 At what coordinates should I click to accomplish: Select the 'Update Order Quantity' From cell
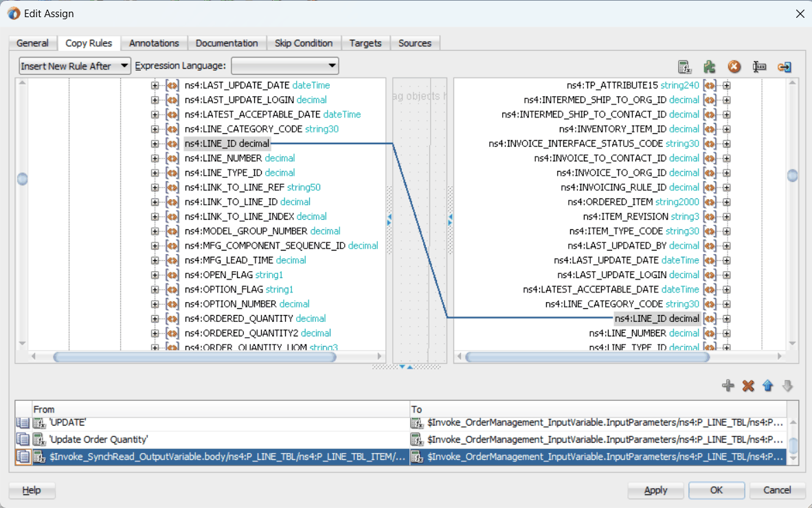tap(220, 440)
